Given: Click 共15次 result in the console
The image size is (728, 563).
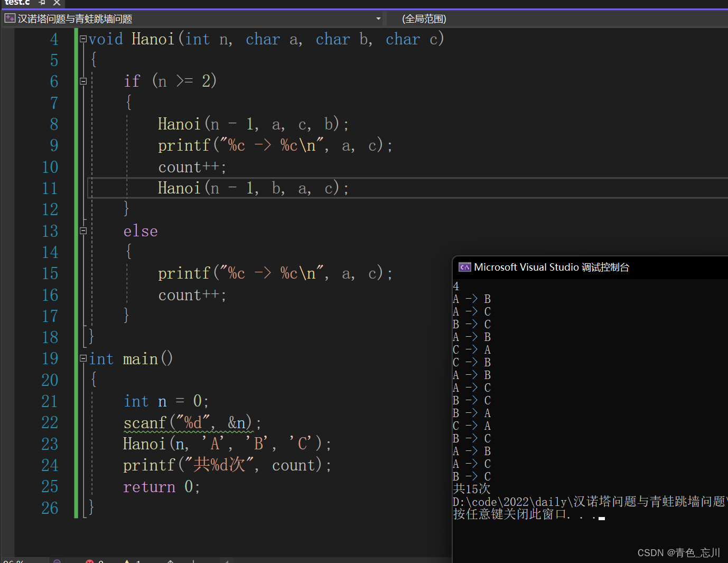Looking at the screenshot, I should click(472, 489).
